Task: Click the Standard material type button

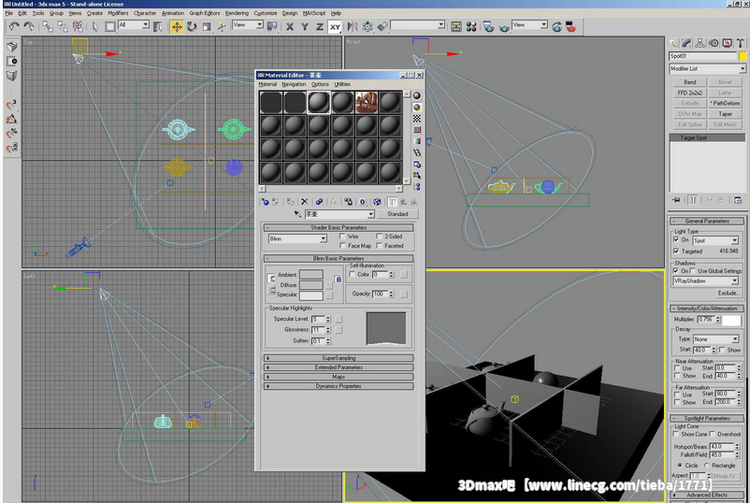Action: tap(397, 214)
